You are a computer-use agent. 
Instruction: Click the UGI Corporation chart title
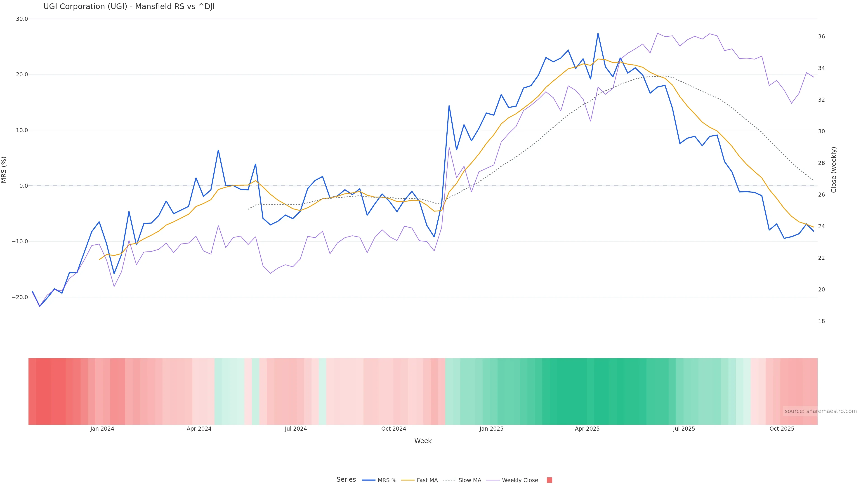(x=129, y=6)
